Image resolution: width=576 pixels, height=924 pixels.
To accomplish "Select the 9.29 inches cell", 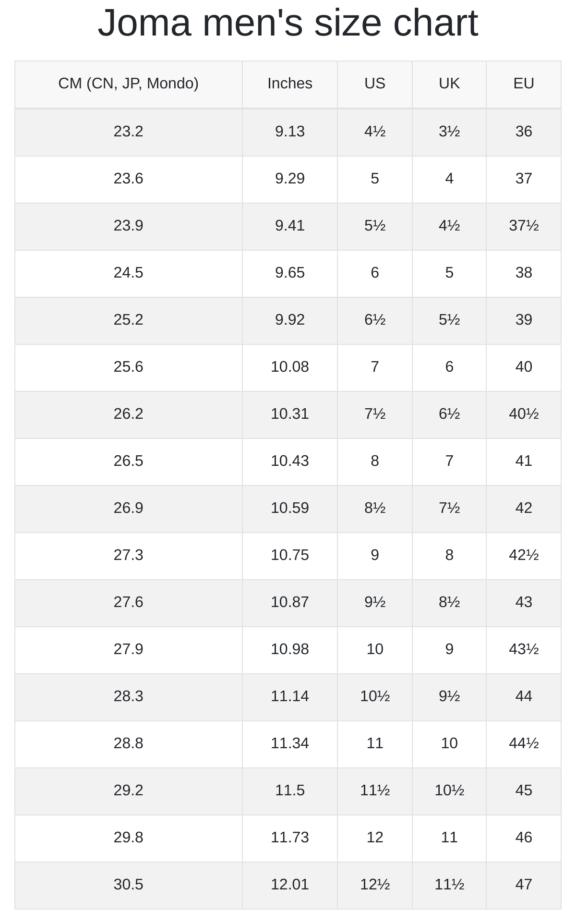I will (289, 179).
